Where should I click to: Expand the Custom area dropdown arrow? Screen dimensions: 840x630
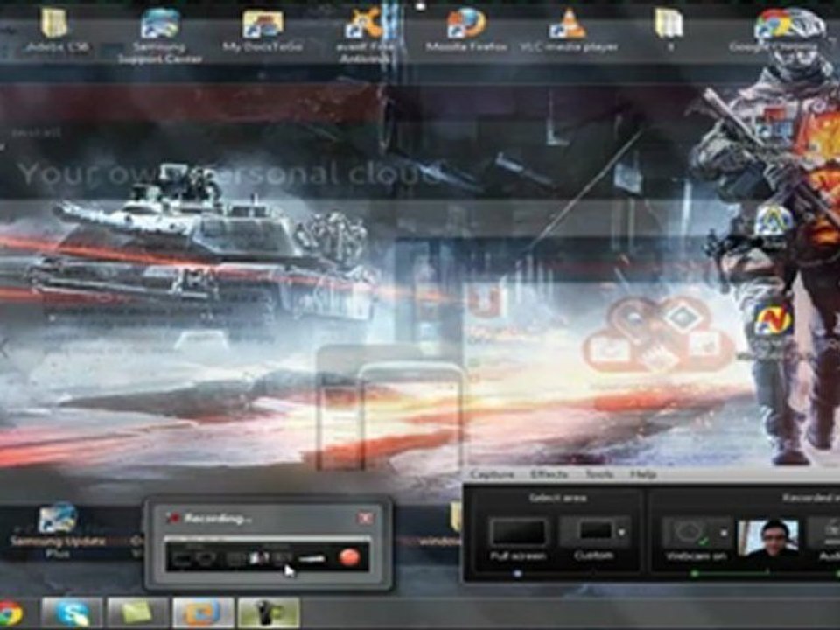[x=622, y=533]
